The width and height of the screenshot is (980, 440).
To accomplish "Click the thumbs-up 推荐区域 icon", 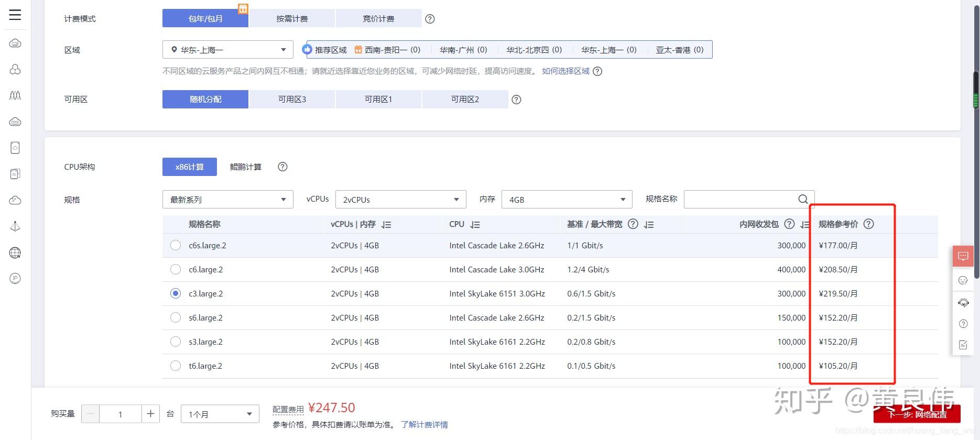I will click(x=307, y=49).
